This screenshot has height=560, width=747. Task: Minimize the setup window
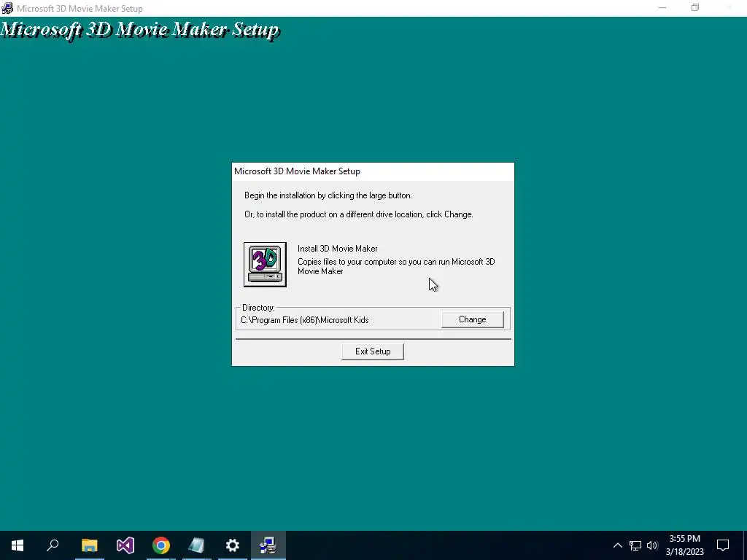662,7
